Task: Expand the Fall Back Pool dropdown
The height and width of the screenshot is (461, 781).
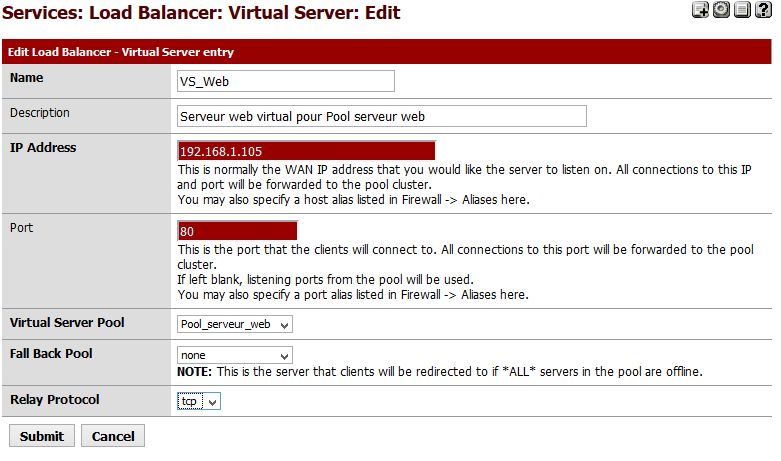Action: coord(234,355)
